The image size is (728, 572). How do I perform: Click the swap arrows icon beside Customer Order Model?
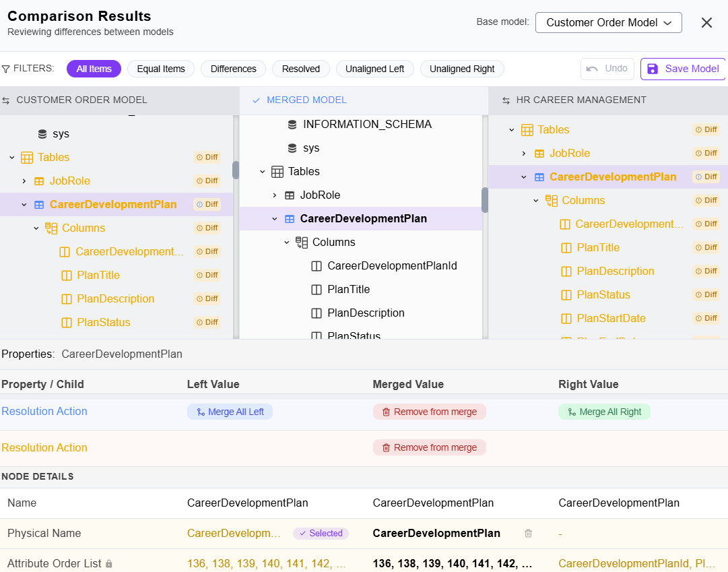point(5,100)
